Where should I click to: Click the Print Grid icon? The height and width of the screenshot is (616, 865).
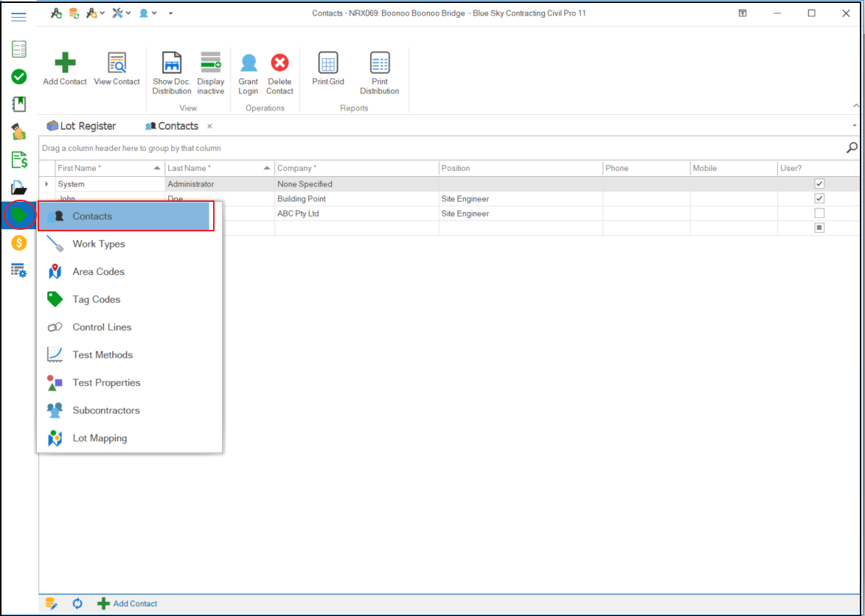[328, 63]
